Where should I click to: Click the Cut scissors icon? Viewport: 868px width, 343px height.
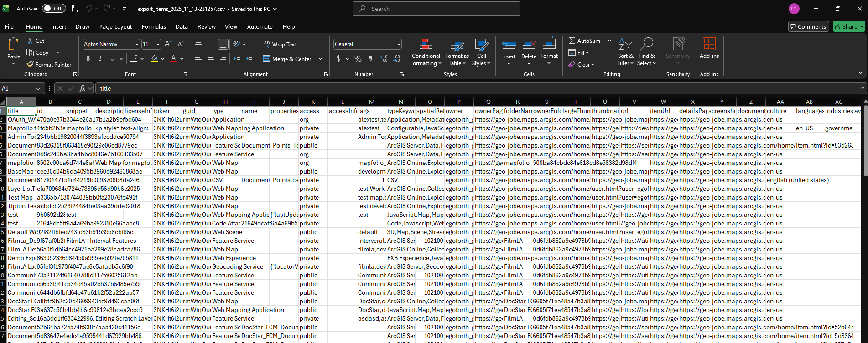(x=30, y=41)
